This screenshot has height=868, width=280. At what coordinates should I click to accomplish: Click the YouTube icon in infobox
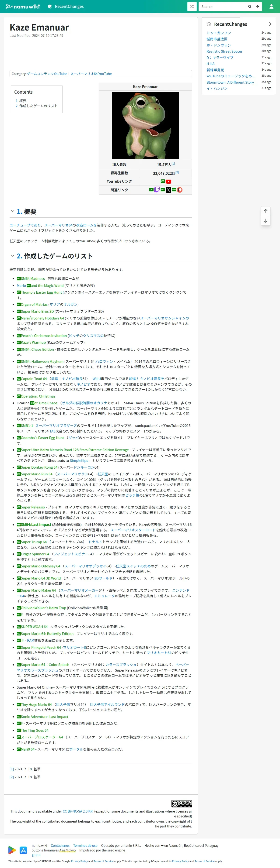[168, 182]
